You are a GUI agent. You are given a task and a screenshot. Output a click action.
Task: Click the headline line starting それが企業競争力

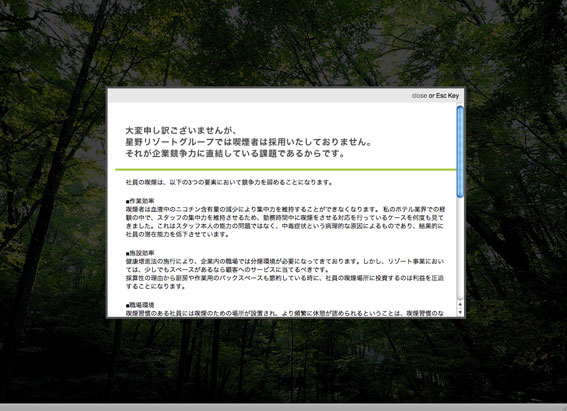tap(235, 154)
